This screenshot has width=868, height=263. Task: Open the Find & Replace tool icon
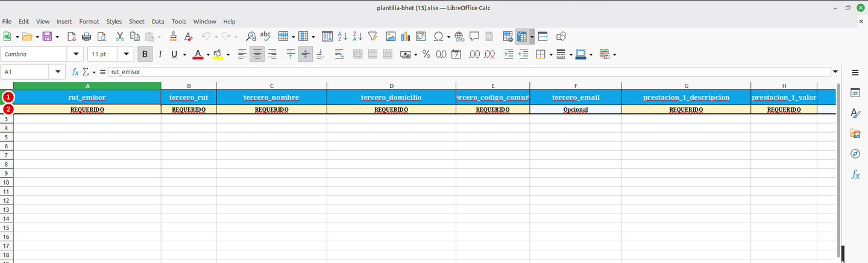coord(251,36)
